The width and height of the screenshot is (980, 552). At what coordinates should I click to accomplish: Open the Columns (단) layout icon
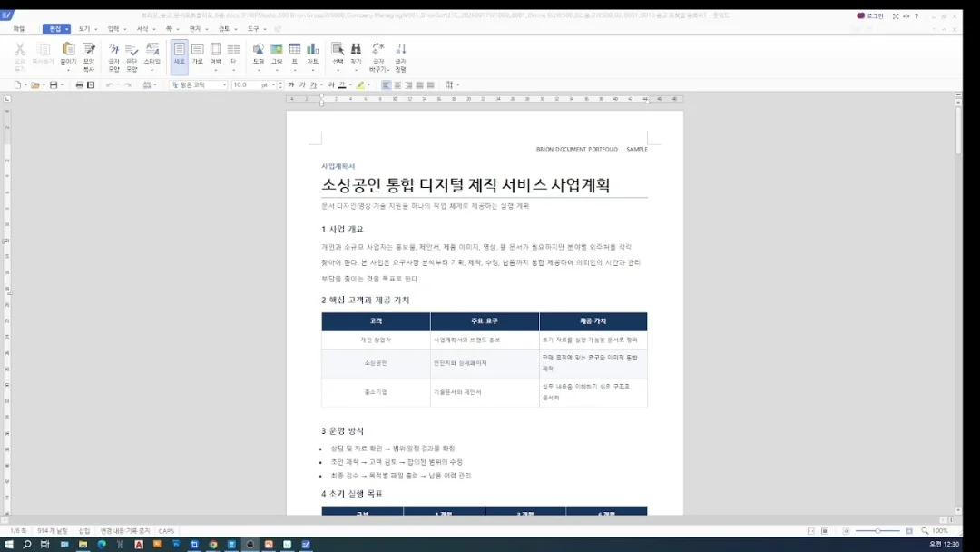pyautogui.click(x=234, y=49)
